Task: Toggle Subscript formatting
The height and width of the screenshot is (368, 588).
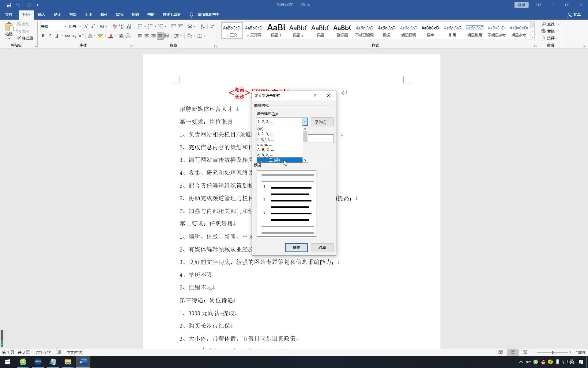Action: coord(74,36)
